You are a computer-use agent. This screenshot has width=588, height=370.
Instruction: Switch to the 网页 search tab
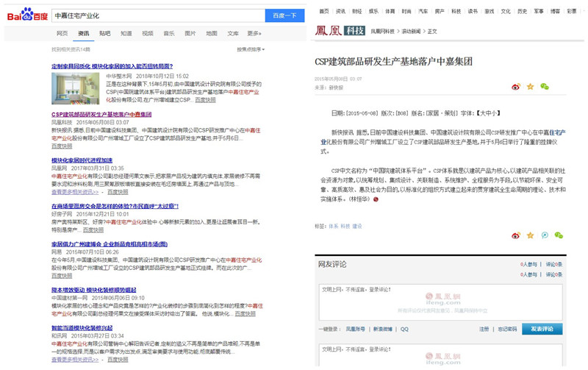(x=62, y=33)
